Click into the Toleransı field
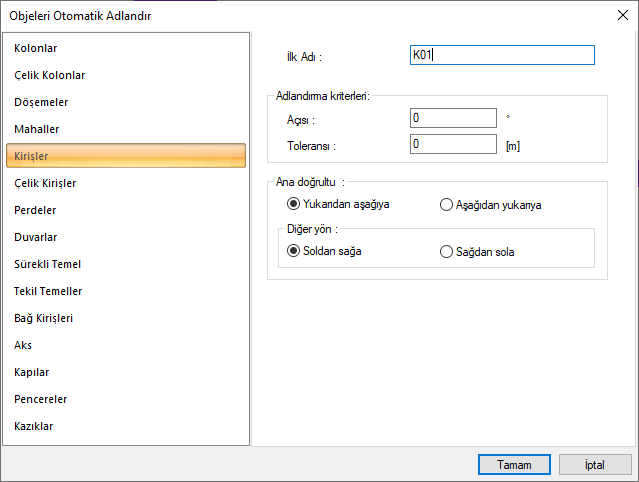The height and width of the screenshot is (482, 639). click(453, 144)
